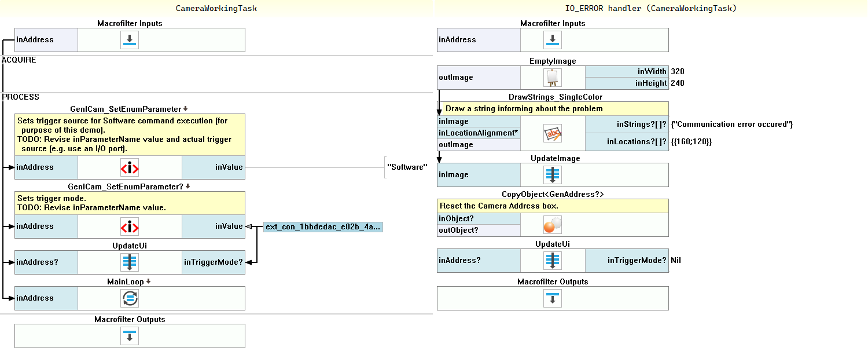Click the DrawStrings_SingleColor abc icon
This screenshot has height=351, width=868.
[x=553, y=133]
